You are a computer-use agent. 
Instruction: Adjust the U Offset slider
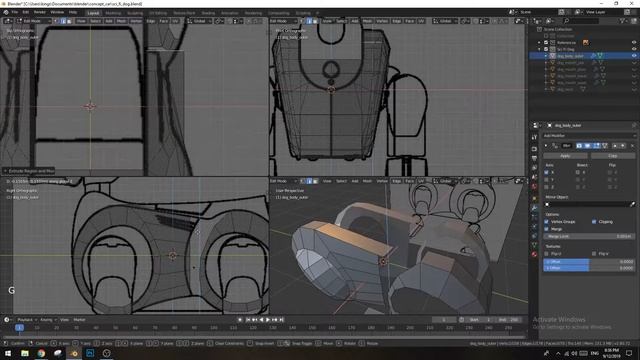[x=589, y=262]
